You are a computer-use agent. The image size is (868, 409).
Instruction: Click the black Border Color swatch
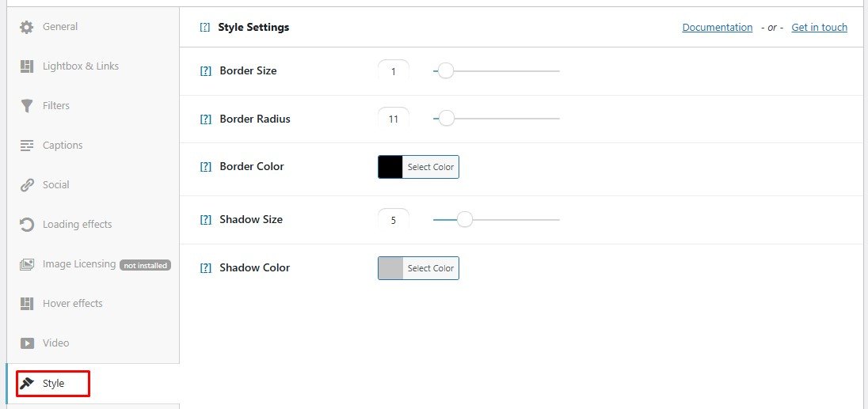tap(390, 167)
